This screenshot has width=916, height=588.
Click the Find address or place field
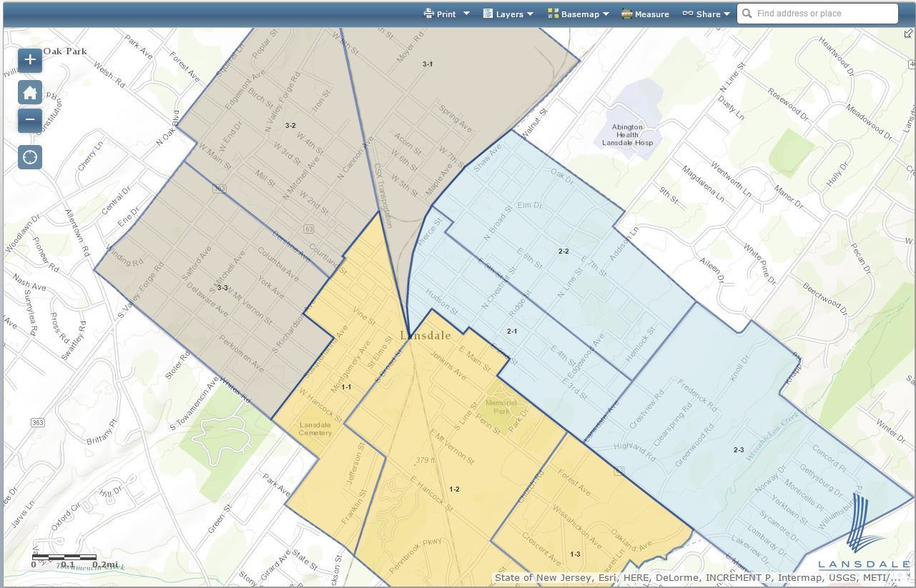(808, 13)
